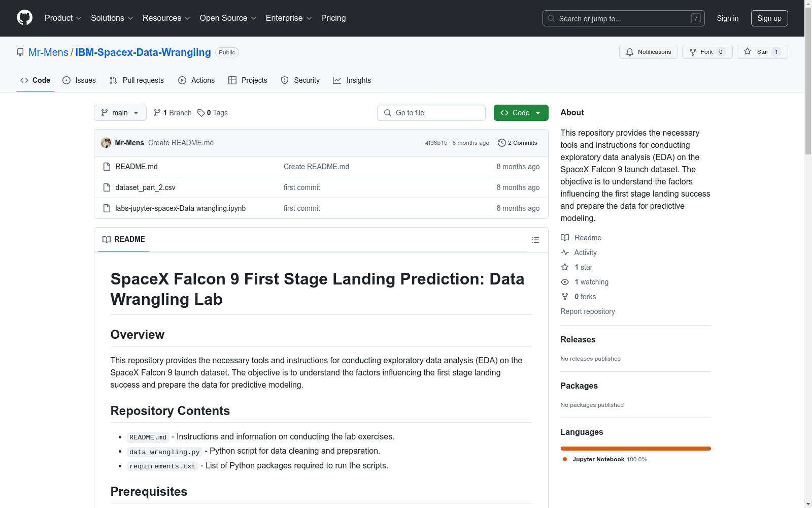
Task: Click the Activity pulse icon
Action: pyautogui.click(x=565, y=252)
